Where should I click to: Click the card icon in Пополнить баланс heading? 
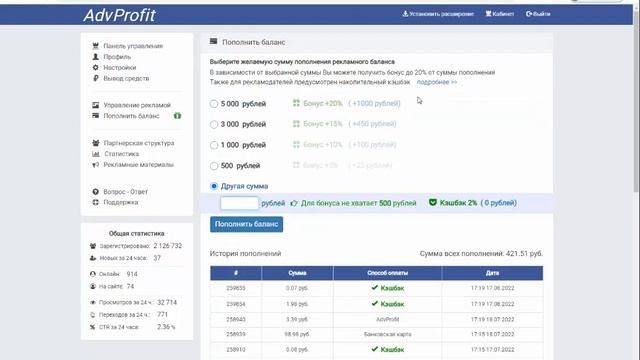pyautogui.click(x=213, y=41)
